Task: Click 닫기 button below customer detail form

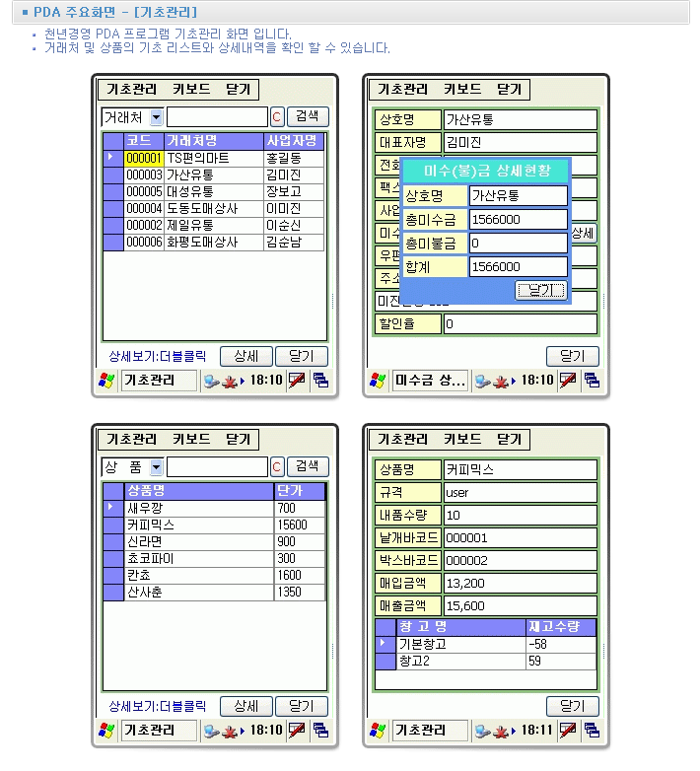Action: pos(573,356)
